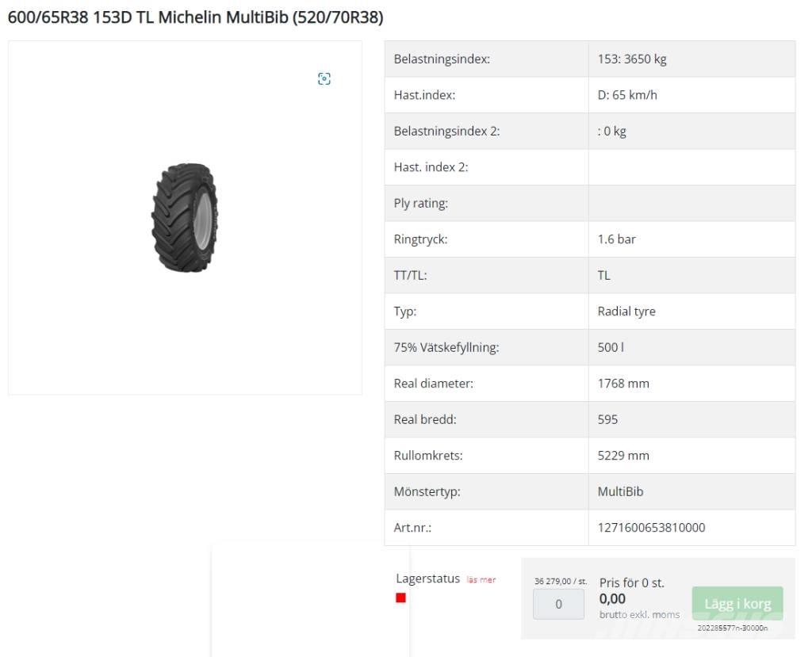
Task: Click the unit price 36 279,00 / st.
Action: [x=561, y=581]
